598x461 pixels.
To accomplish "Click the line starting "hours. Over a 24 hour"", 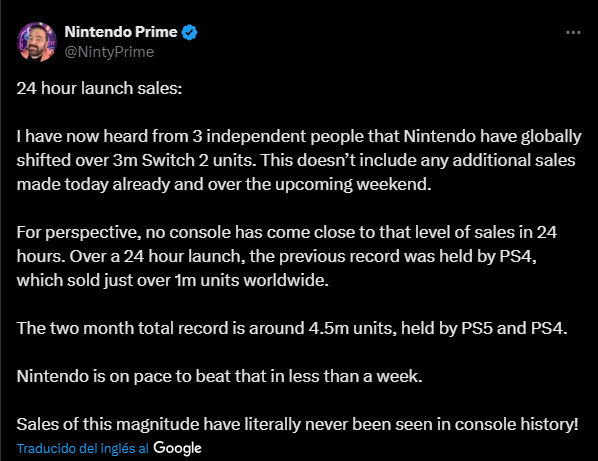I will pos(276,257).
